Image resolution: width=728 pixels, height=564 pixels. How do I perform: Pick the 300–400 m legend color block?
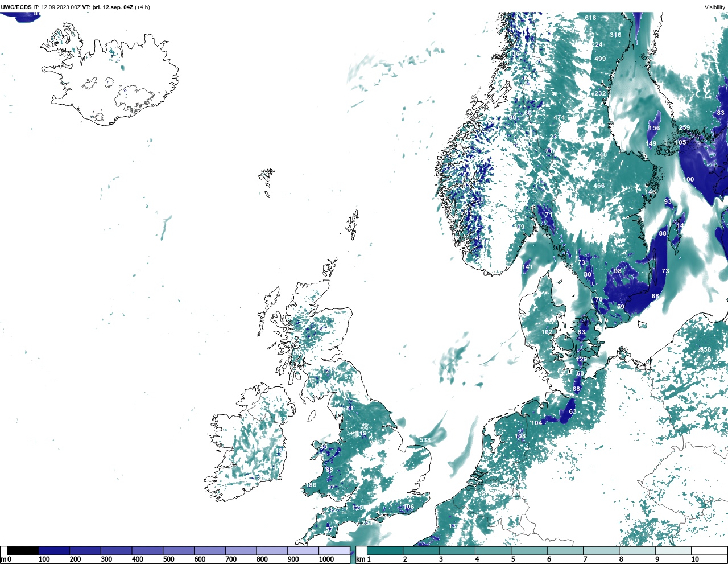click(116, 551)
